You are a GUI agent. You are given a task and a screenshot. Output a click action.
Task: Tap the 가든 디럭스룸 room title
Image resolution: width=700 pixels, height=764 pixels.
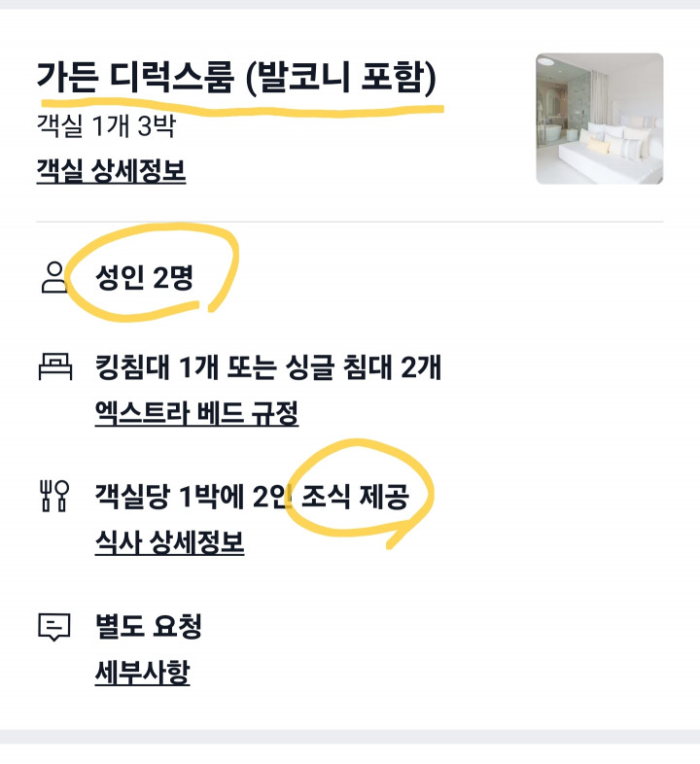[136, 75]
